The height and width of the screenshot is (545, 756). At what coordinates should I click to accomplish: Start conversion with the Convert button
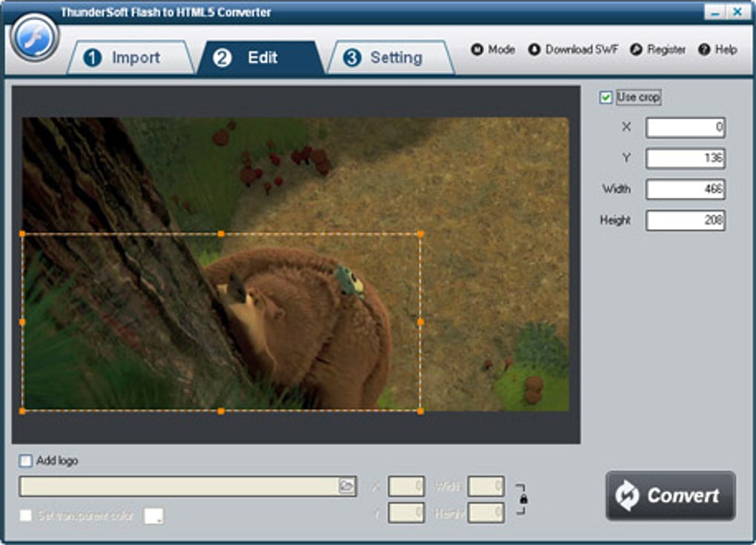point(671,496)
